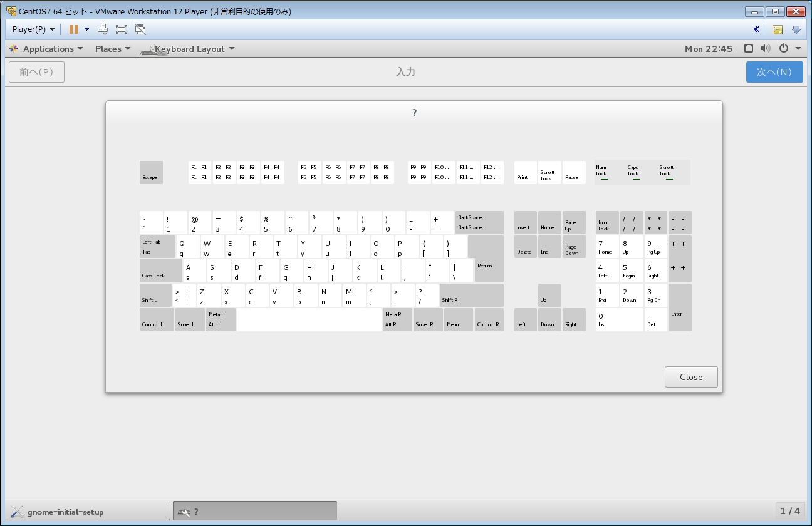Open the Applications menu

point(48,49)
